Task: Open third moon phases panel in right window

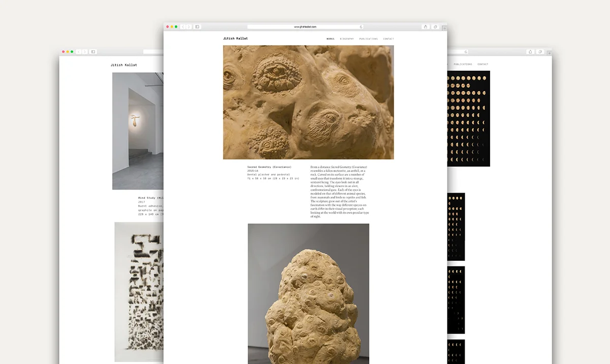Action: click(x=456, y=300)
